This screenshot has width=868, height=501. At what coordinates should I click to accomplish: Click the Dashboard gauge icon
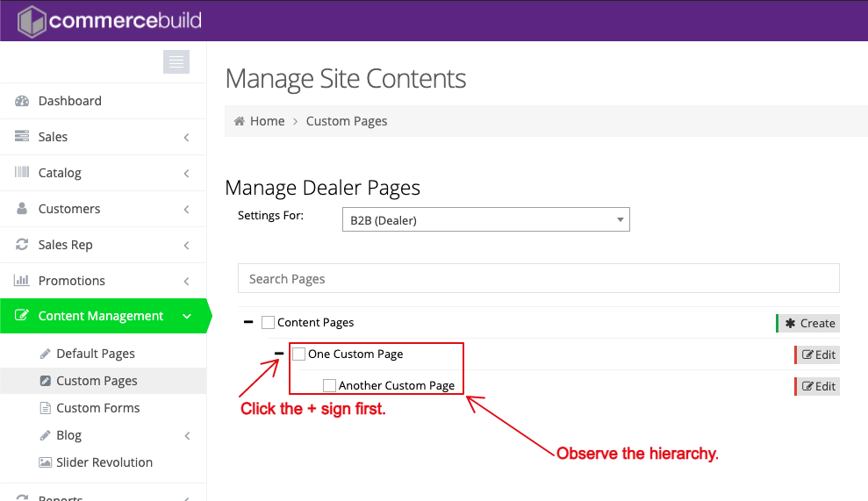22,101
